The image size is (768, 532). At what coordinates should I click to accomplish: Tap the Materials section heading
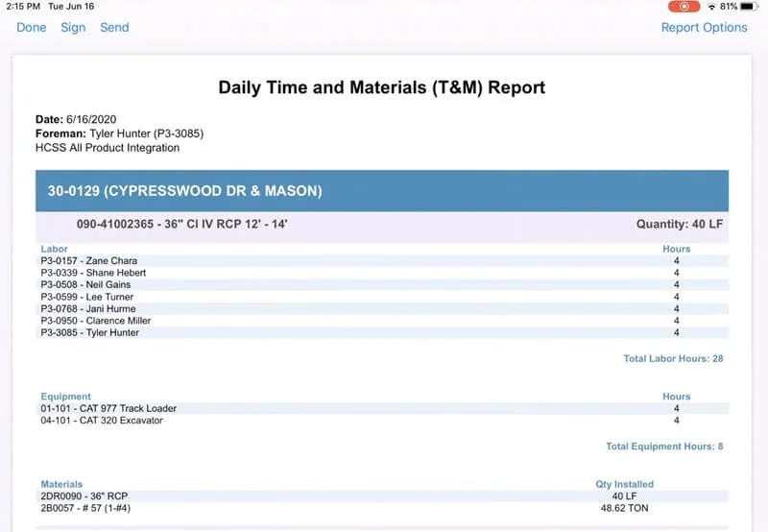(x=61, y=484)
